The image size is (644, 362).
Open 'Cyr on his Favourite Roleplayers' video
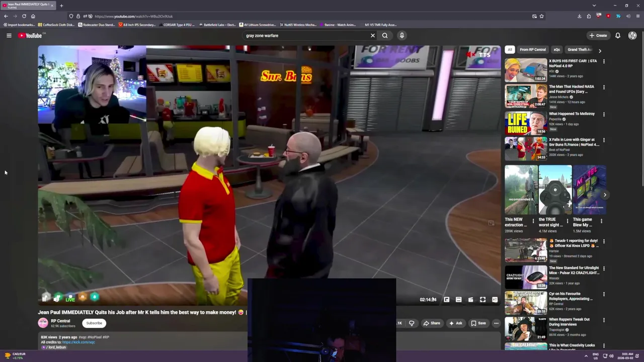click(526, 302)
